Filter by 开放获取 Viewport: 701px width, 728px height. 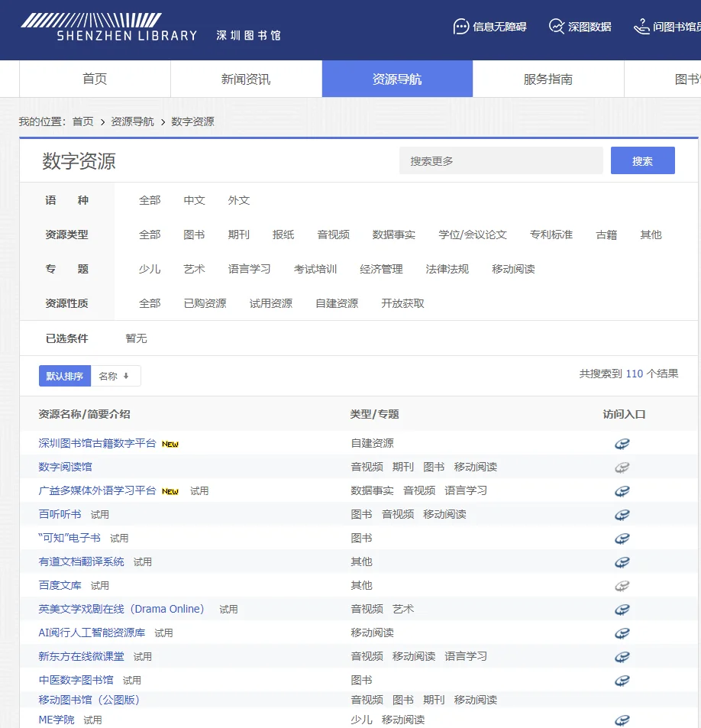tap(402, 303)
